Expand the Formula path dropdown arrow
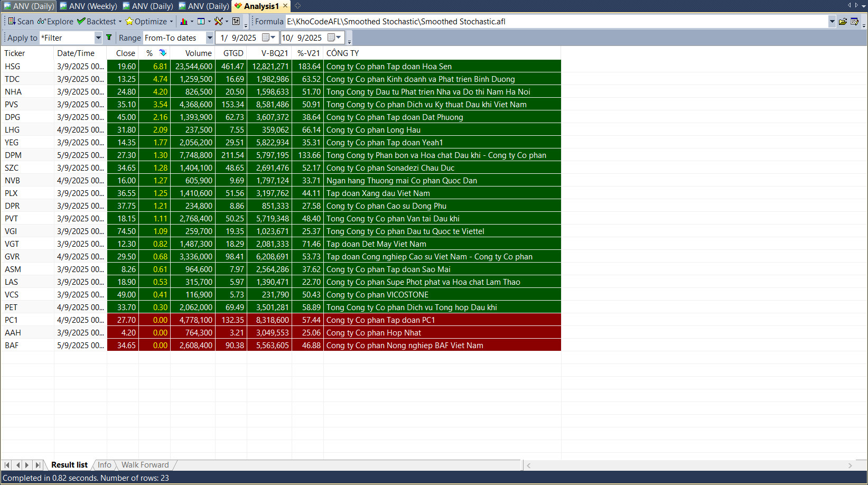 click(832, 22)
